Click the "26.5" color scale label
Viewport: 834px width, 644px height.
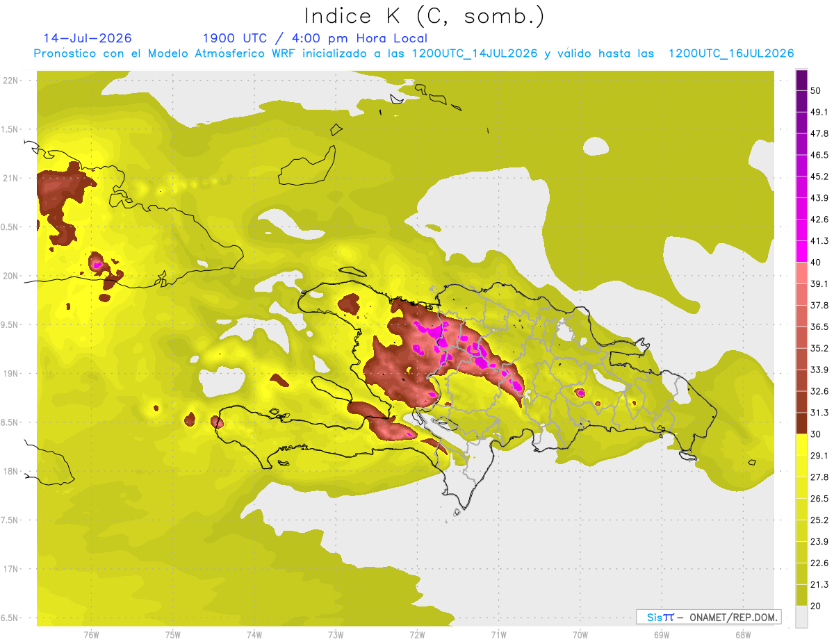pos(819,498)
